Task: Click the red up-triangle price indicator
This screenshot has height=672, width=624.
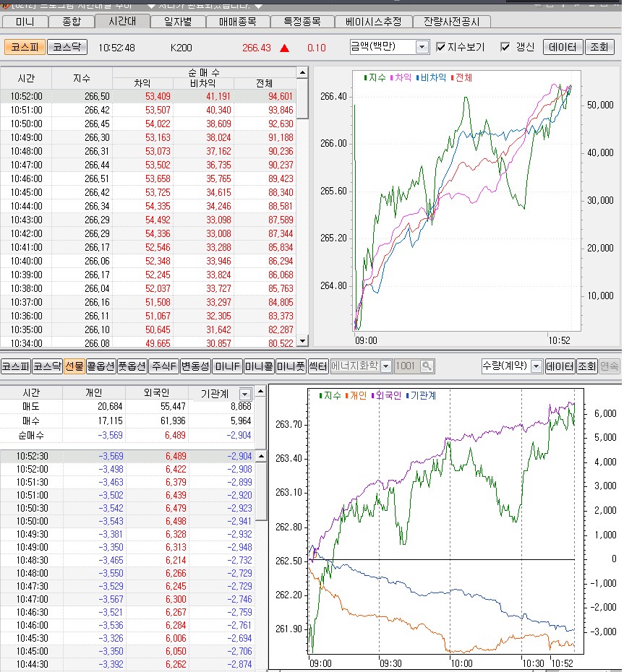Action: [x=284, y=48]
